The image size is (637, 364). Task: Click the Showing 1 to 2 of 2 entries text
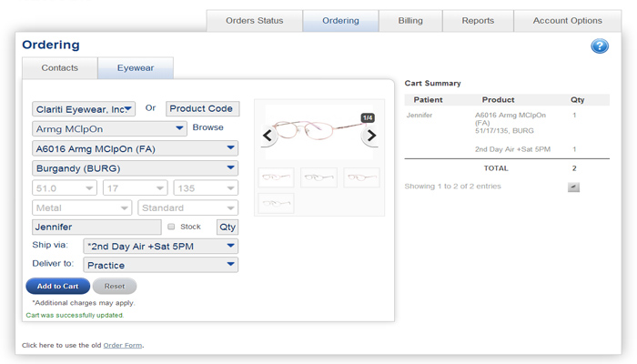click(452, 186)
